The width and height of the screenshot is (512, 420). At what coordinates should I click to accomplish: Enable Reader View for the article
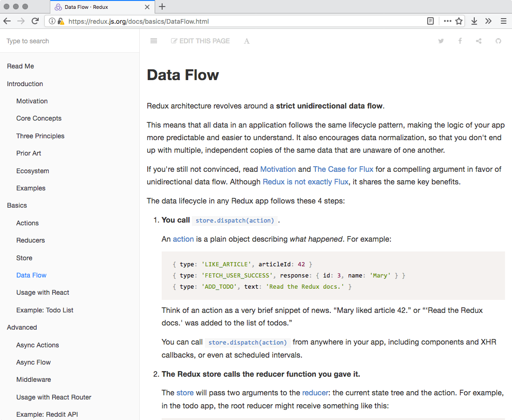point(430,21)
